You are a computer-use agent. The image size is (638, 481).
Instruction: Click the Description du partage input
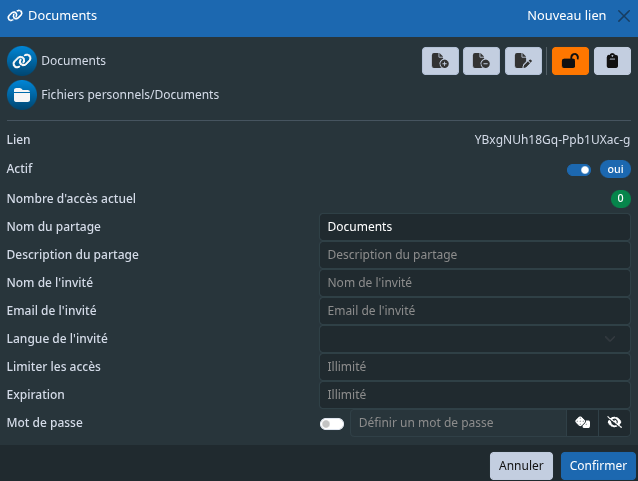coord(475,255)
